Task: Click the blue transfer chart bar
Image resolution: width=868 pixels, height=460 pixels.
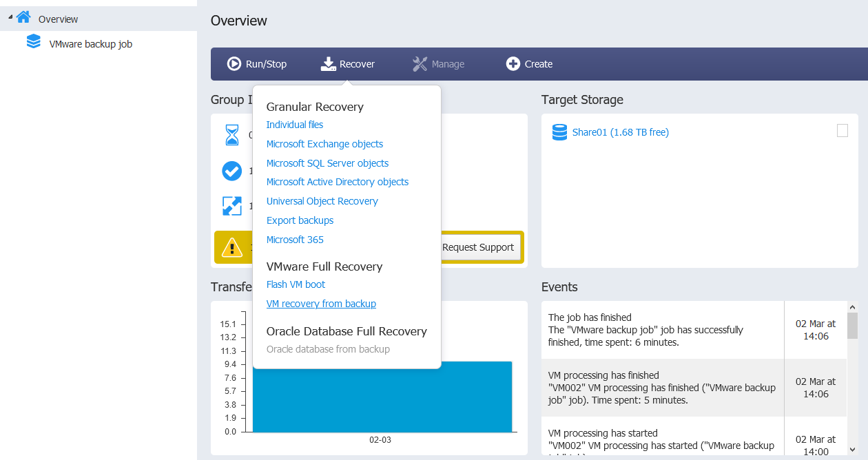Action: pos(382,397)
